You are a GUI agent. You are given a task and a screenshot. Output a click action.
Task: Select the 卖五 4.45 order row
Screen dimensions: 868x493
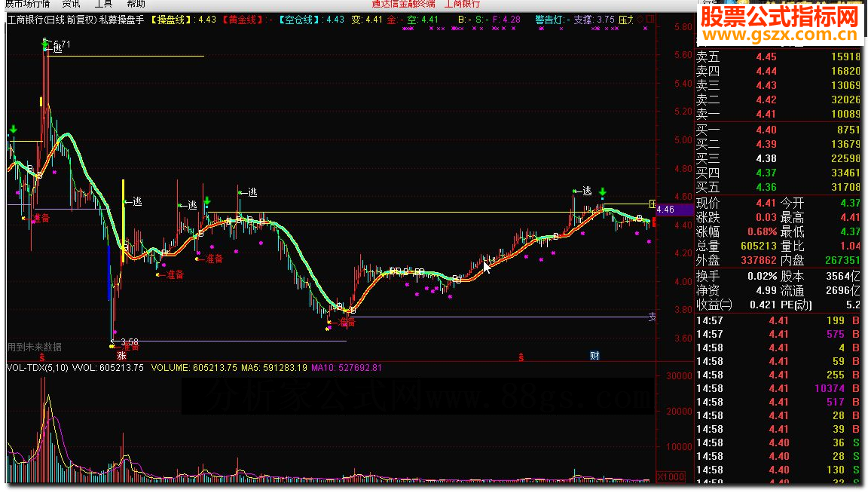tap(778, 57)
